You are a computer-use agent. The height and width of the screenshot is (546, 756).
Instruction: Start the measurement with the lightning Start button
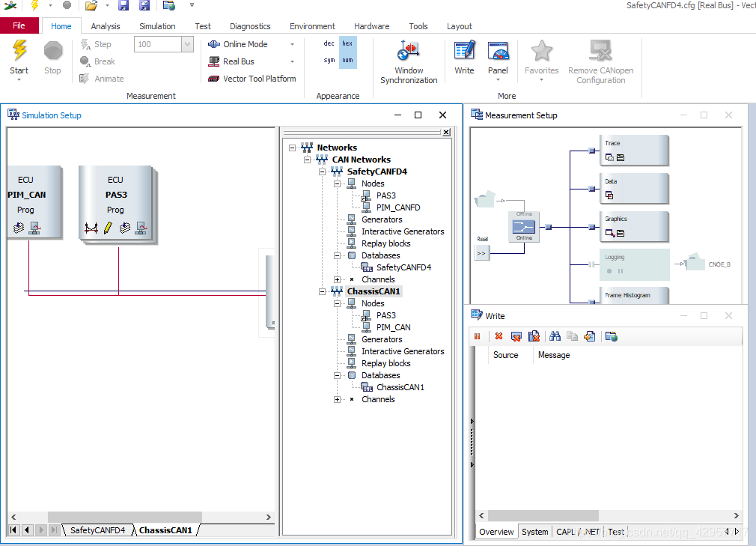click(19, 57)
